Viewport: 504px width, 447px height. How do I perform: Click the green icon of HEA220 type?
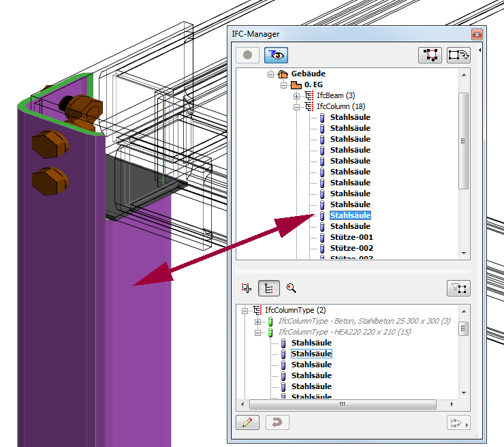[270, 333]
